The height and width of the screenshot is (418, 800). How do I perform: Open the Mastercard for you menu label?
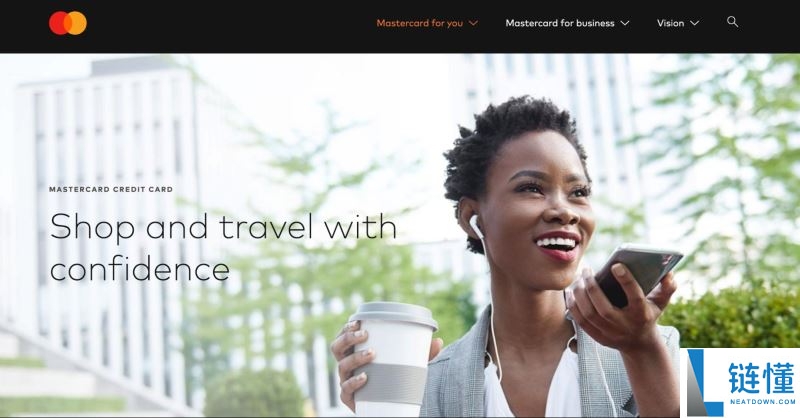tap(419, 23)
